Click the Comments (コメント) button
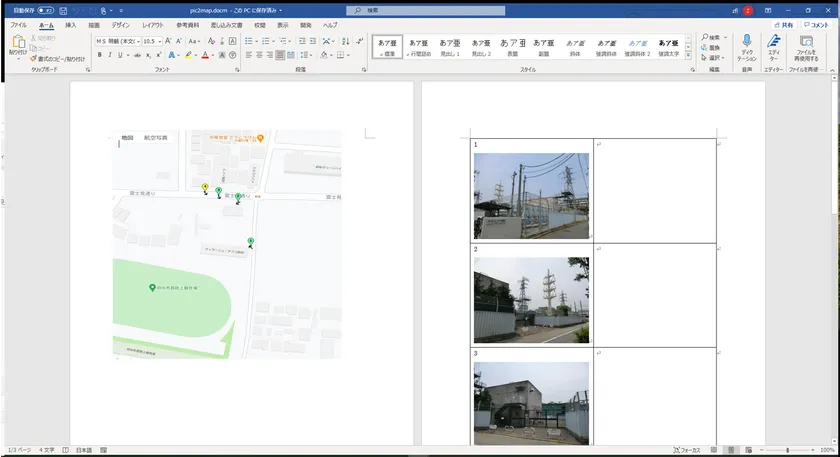 [x=816, y=24]
